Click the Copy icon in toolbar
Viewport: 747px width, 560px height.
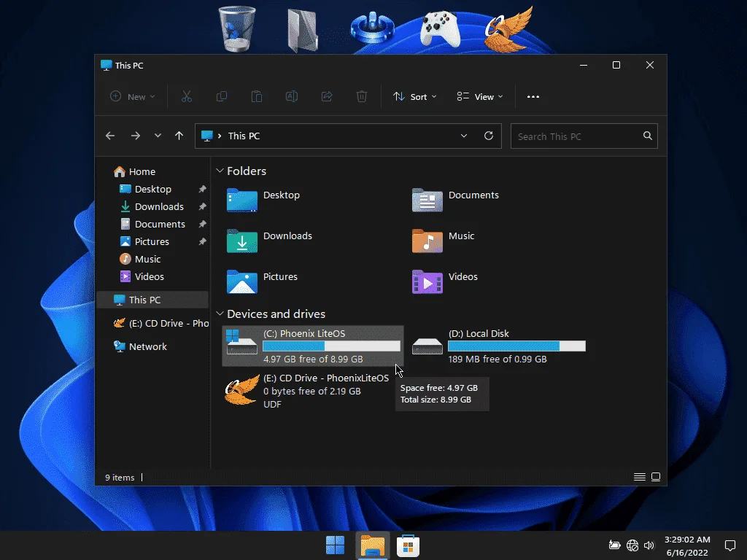[222, 97]
